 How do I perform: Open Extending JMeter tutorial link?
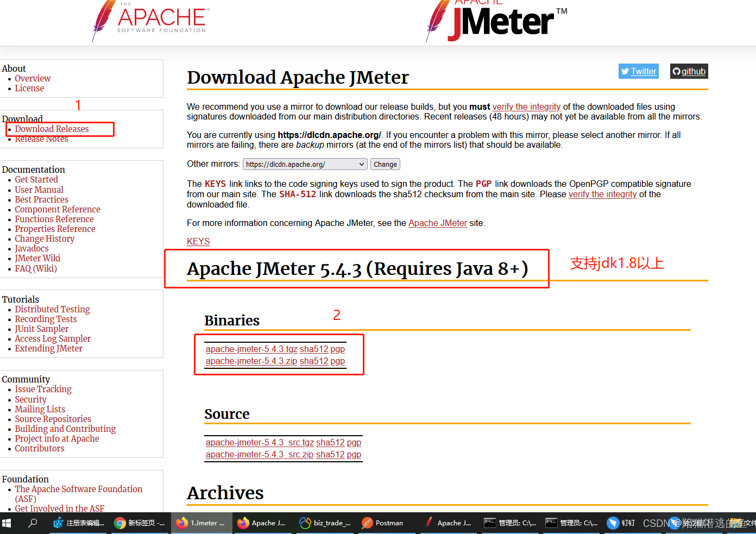(48, 348)
